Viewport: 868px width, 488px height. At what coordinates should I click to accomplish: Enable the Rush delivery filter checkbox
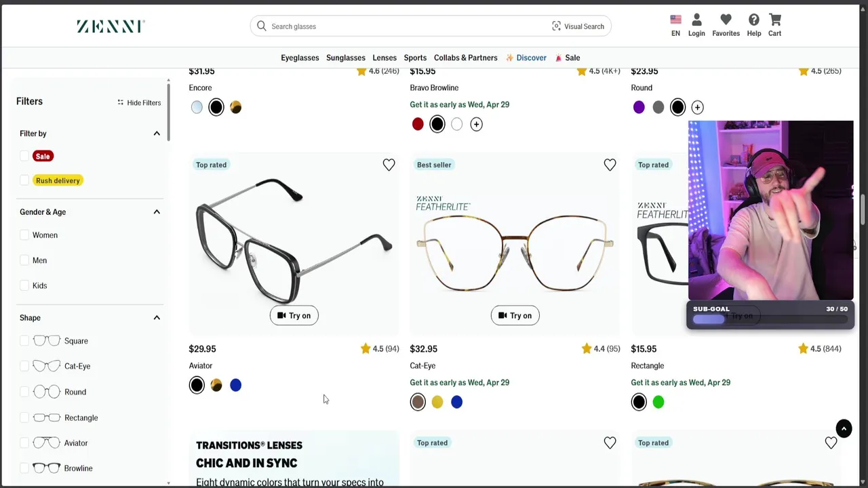coord(25,180)
